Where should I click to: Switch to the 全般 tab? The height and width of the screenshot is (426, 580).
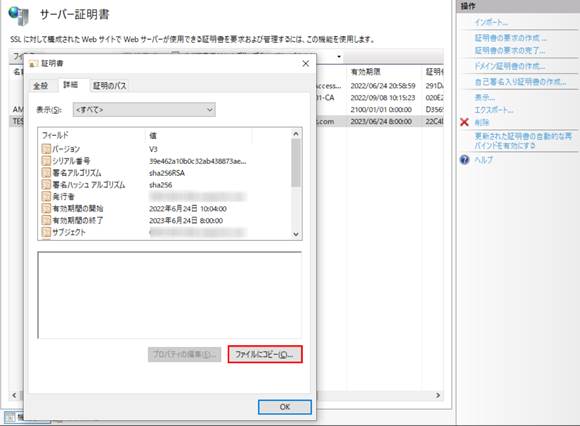41,86
